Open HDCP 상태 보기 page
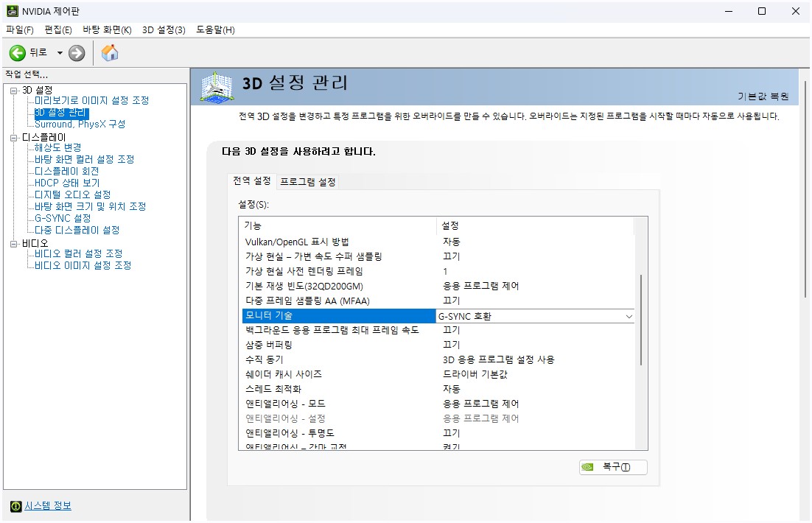The width and height of the screenshot is (812, 523). 67,183
